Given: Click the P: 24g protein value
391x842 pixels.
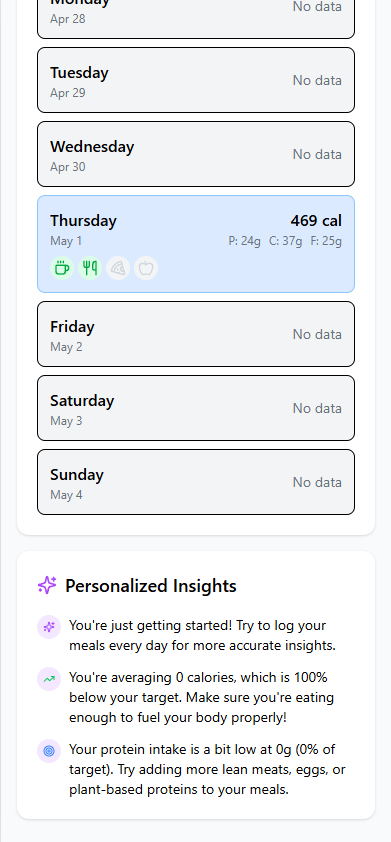Looking at the screenshot, I should [x=244, y=241].
